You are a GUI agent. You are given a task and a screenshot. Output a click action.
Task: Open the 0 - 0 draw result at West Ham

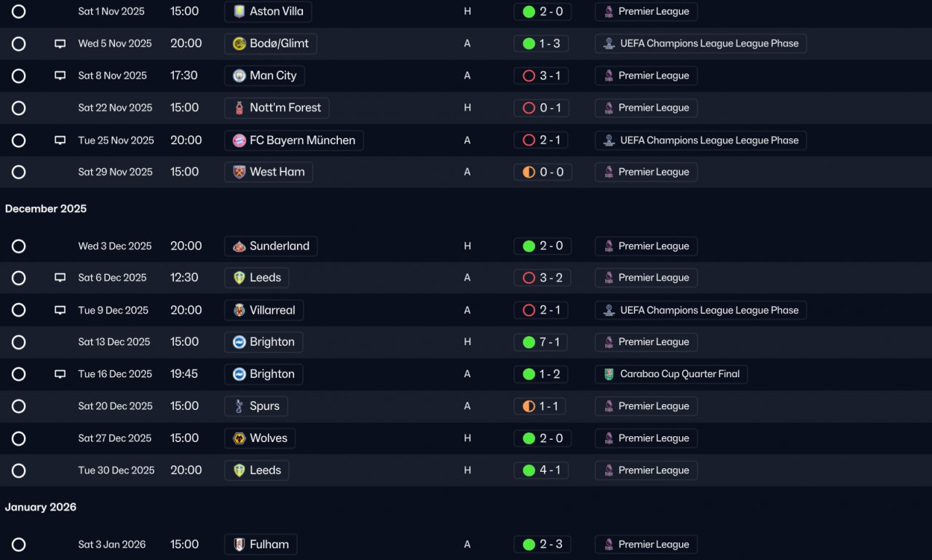[x=542, y=173]
